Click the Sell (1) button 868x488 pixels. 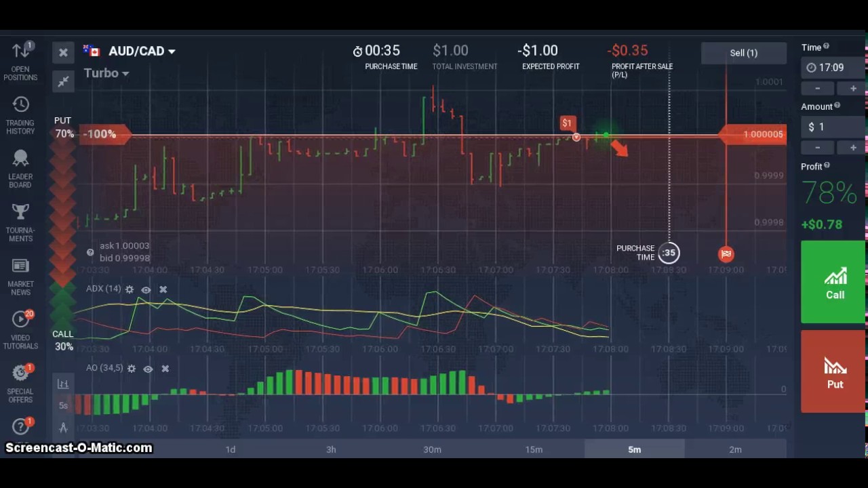point(744,53)
